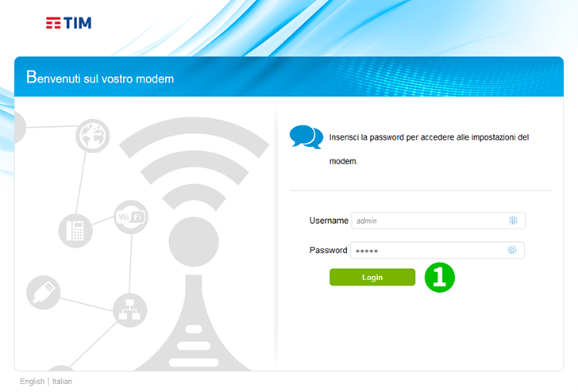Click the telephone keypad icon

pyautogui.click(x=75, y=231)
